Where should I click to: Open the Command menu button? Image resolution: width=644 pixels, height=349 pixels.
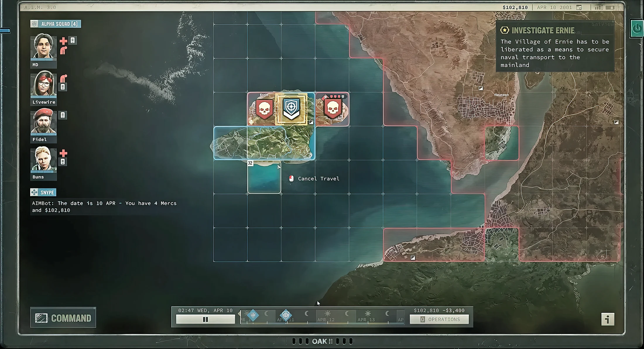coord(63,318)
